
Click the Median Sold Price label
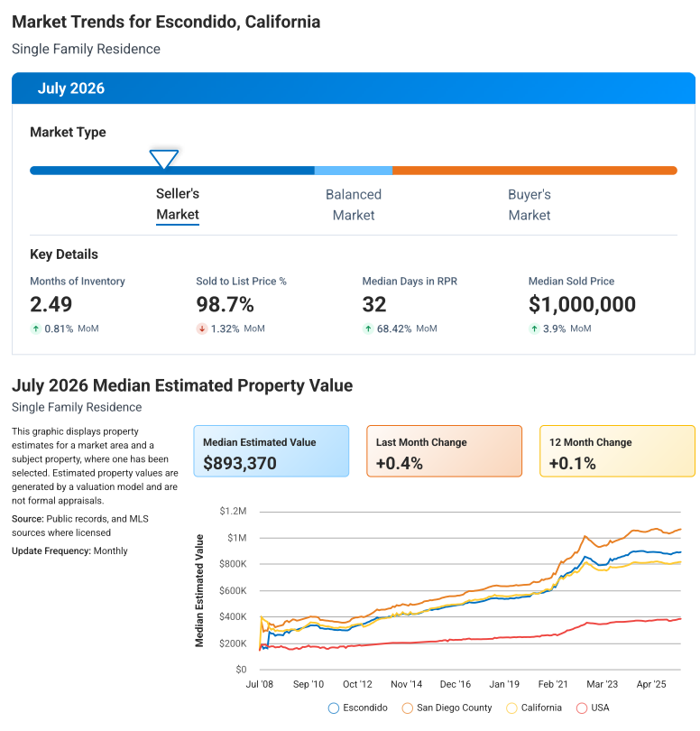point(571,281)
